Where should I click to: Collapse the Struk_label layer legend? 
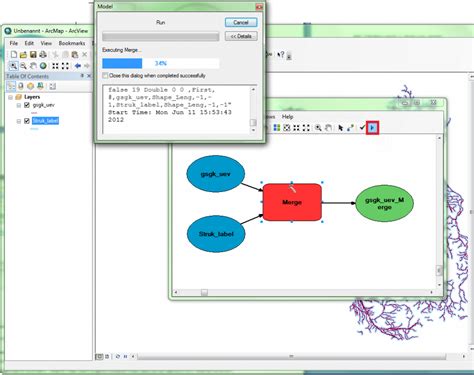[19, 121]
